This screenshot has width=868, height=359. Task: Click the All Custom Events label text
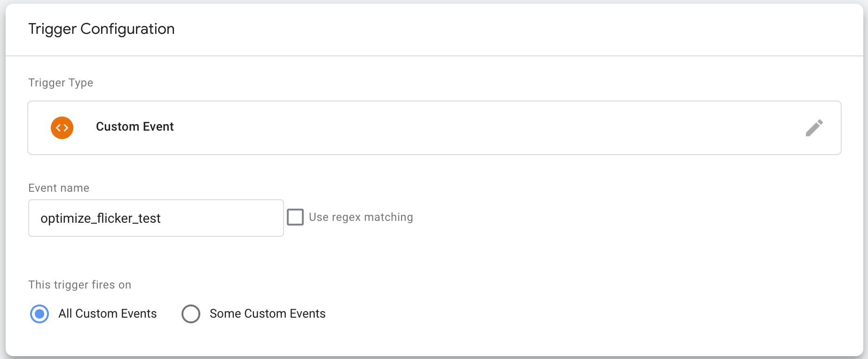click(108, 314)
